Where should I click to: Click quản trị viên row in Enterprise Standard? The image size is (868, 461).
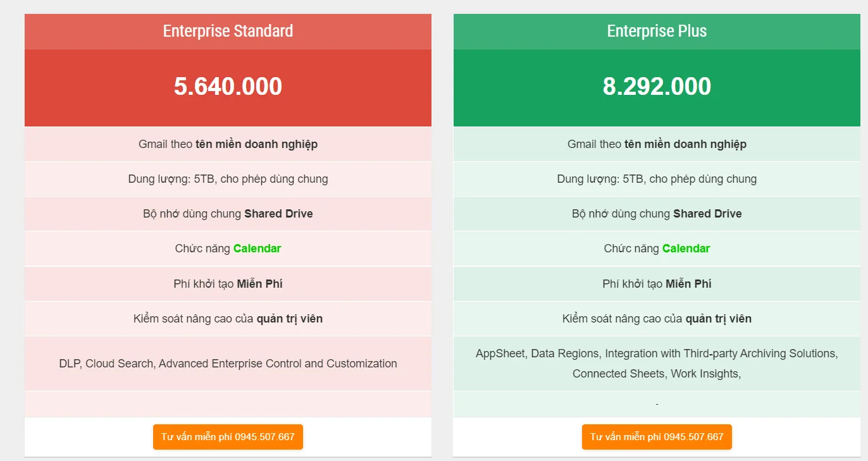coord(228,319)
